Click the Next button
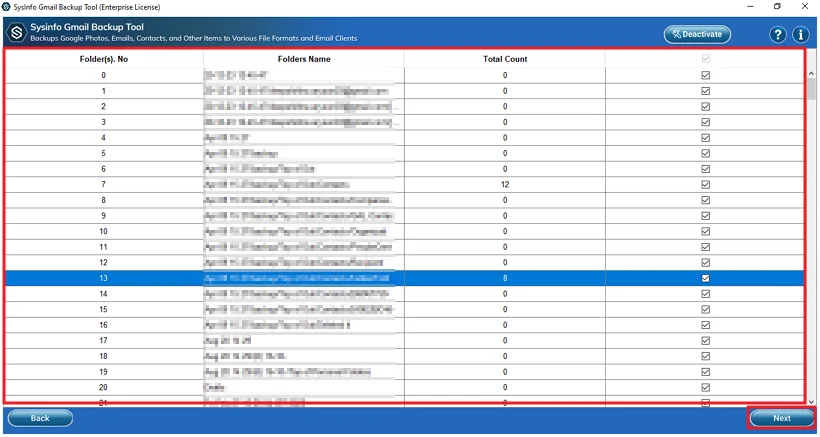 782,418
